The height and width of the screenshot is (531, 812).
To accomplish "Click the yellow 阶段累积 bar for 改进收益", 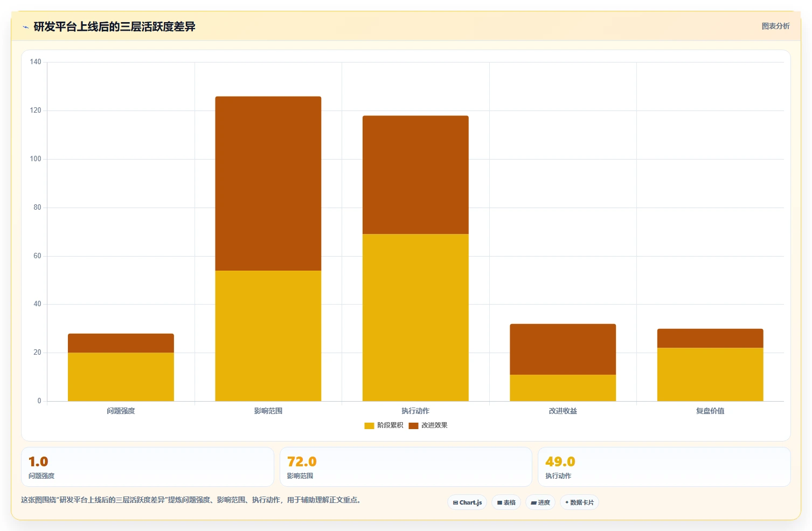I will (x=563, y=388).
